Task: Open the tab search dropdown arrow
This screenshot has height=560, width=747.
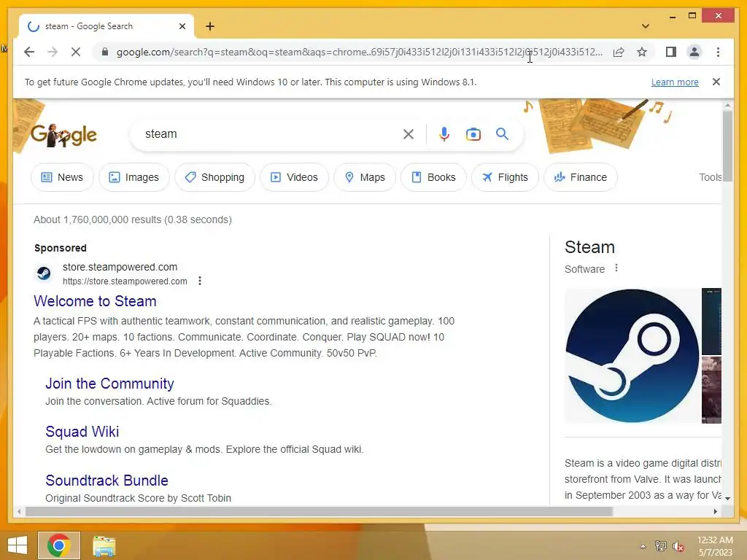Action: 646,26
